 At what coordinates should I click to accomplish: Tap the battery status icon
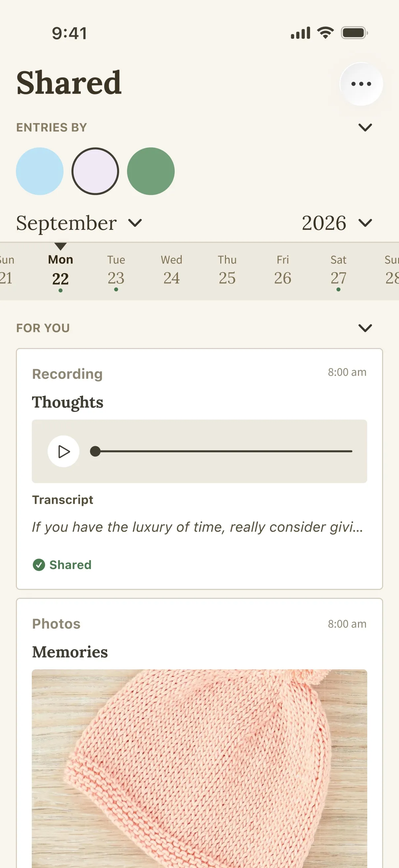[x=354, y=33]
